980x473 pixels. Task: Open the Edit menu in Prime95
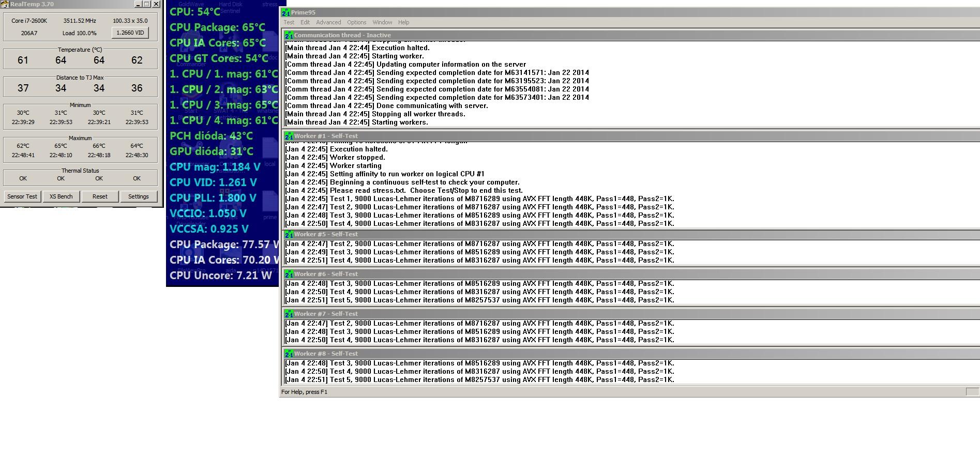(305, 22)
